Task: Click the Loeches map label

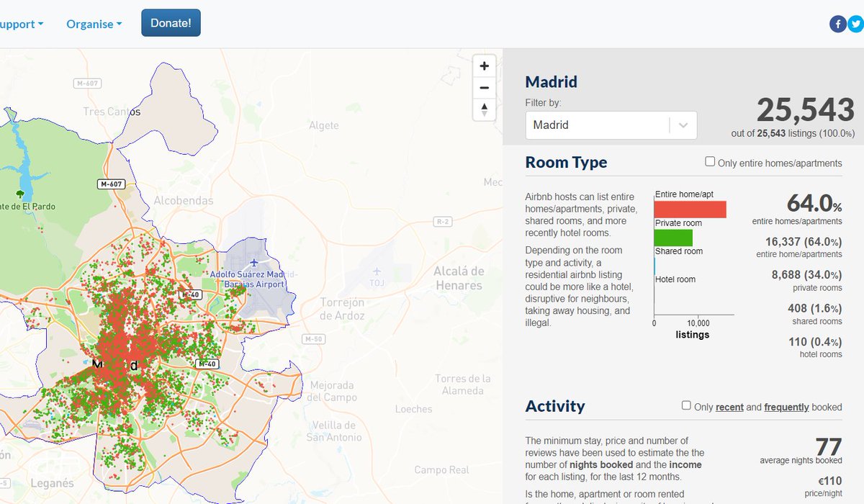Action: tap(414, 409)
